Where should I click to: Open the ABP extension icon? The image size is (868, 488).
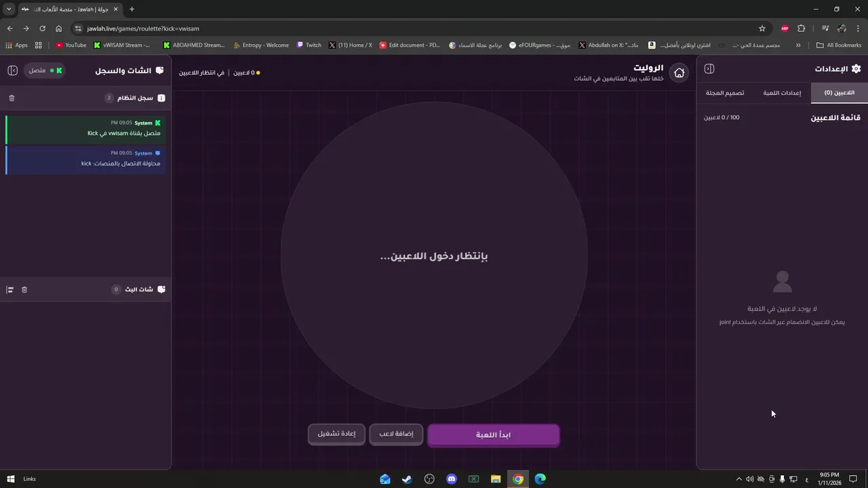pyautogui.click(x=785, y=28)
